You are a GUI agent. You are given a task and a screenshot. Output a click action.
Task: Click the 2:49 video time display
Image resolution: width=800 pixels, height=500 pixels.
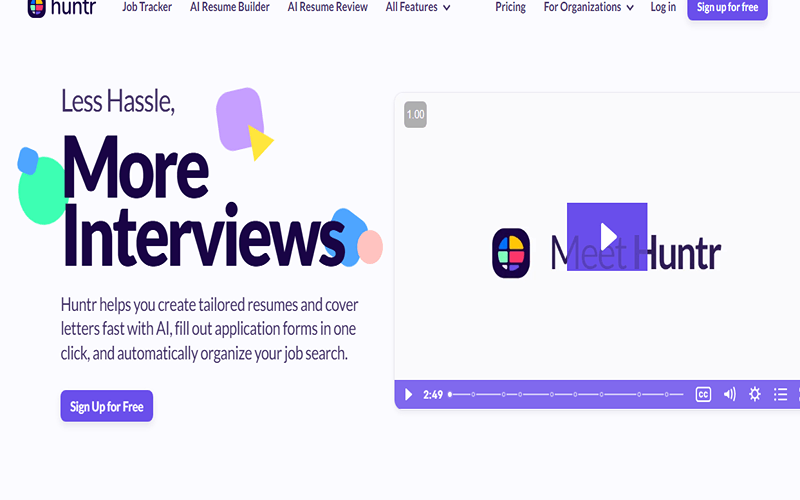click(x=433, y=394)
